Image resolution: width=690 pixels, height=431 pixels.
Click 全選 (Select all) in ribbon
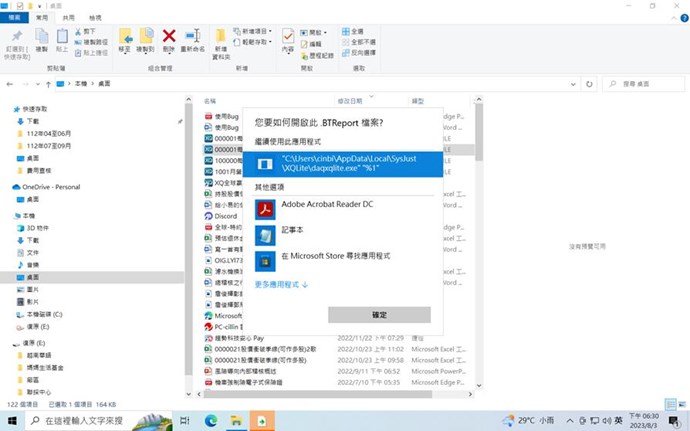point(359,32)
